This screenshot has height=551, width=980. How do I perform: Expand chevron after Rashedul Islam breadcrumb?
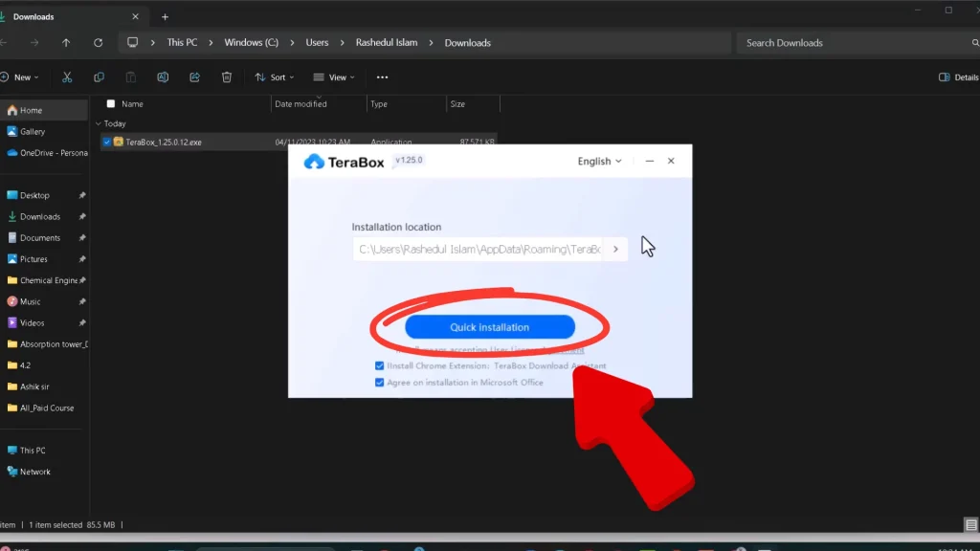[431, 43]
